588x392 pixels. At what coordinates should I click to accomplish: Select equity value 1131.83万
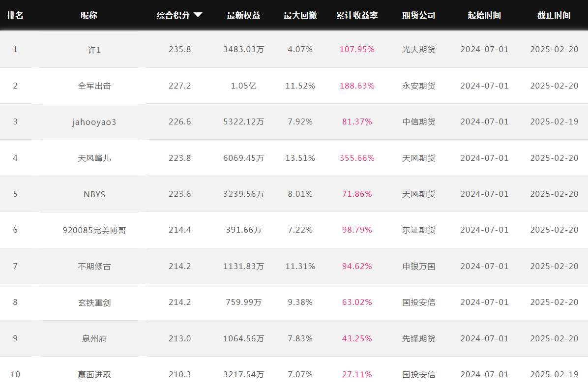pyautogui.click(x=244, y=267)
